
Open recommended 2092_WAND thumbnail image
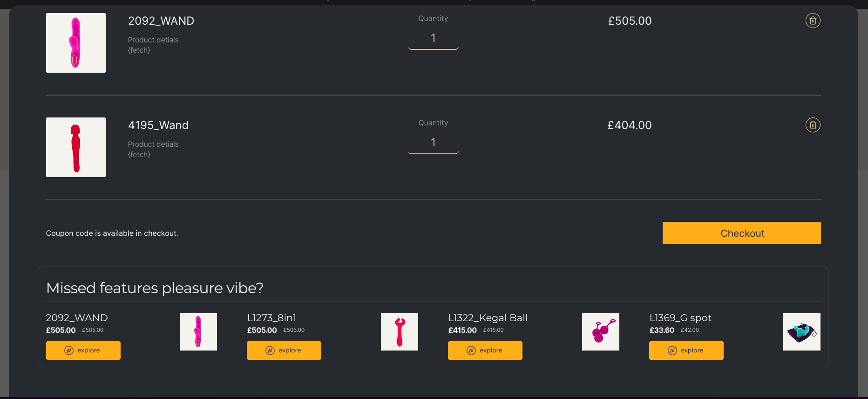tap(198, 332)
